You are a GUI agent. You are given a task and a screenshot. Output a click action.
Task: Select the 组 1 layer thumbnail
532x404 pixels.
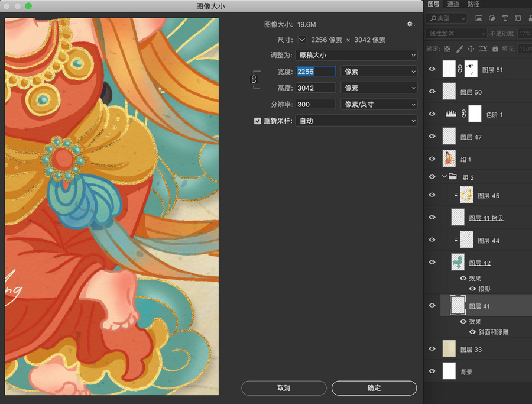pyautogui.click(x=449, y=159)
